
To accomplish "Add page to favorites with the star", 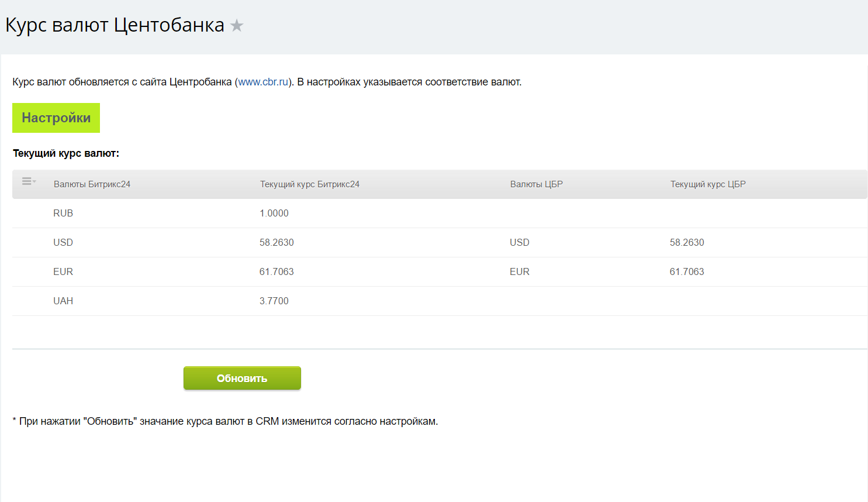I will pos(237,26).
